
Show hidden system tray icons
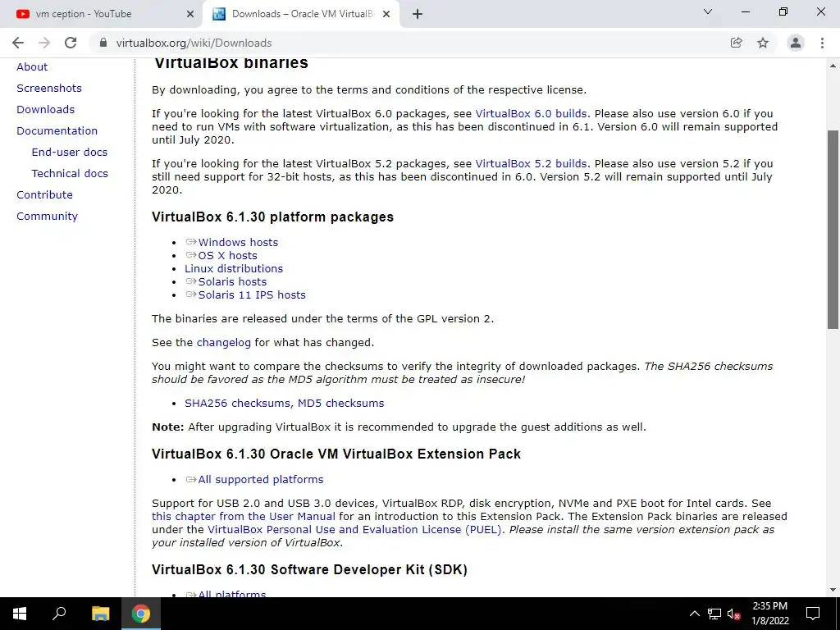point(694,614)
